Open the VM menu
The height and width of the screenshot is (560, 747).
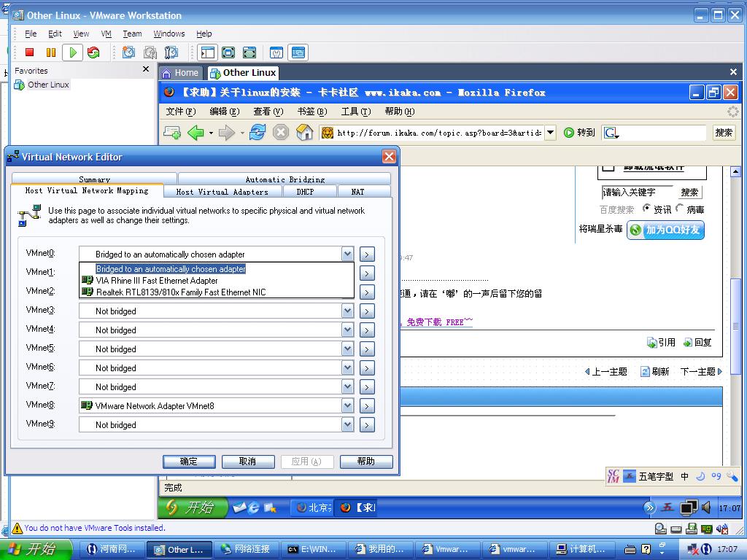(x=107, y=34)
